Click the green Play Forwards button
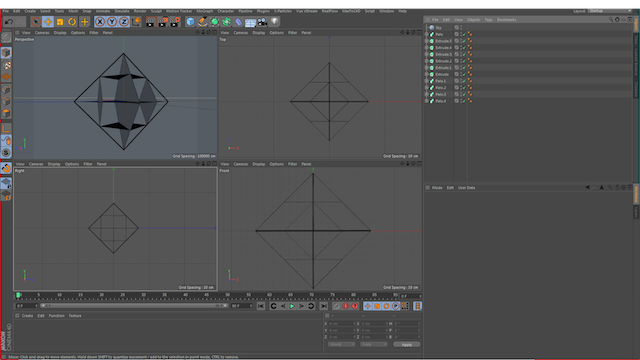Screen dimensions: 640x360 coord(292,306)
